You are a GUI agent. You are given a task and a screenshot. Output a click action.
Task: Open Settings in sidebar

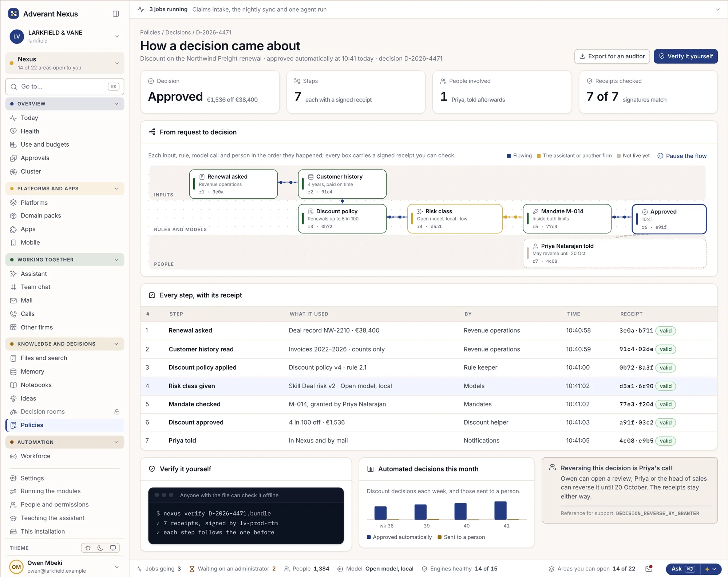click(x=65, y=478)
